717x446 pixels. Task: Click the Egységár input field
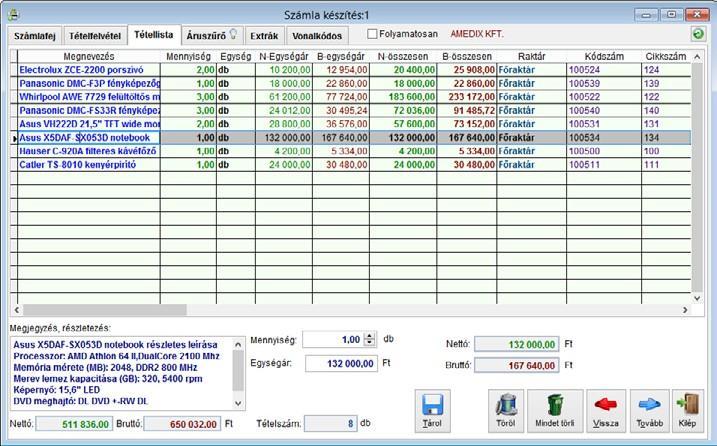tap(341, 364)
